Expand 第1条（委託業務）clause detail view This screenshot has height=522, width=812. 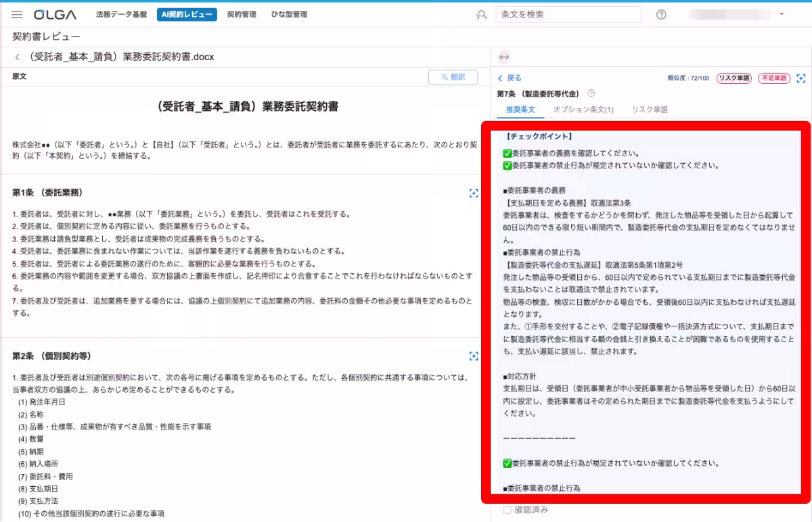473,193
